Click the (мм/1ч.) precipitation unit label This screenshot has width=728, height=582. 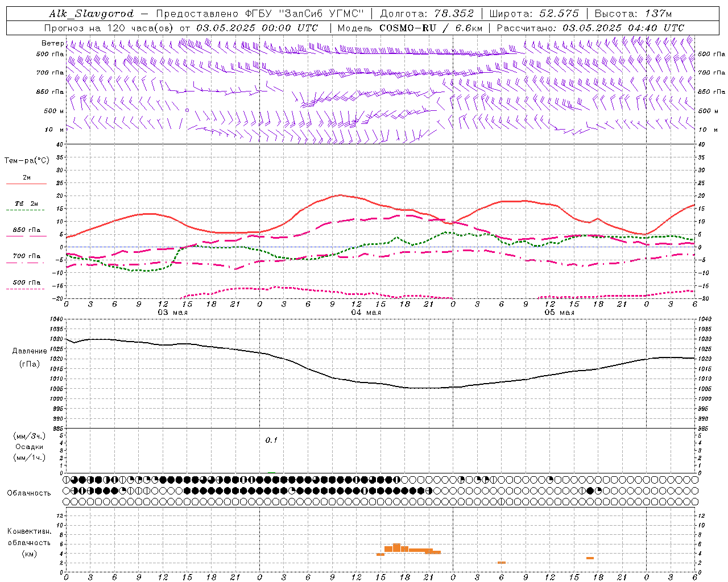30,458
